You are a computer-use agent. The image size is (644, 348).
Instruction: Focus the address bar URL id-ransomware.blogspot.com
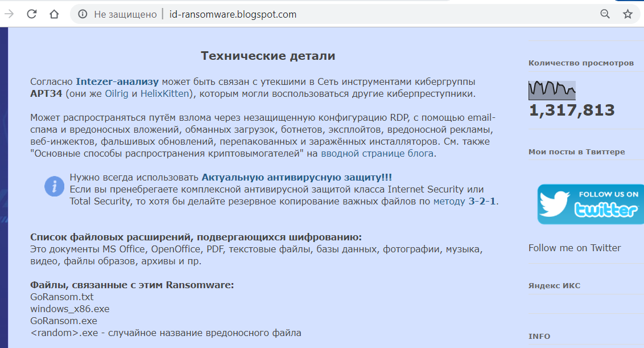pyautogui.click(x=233, y=14)
